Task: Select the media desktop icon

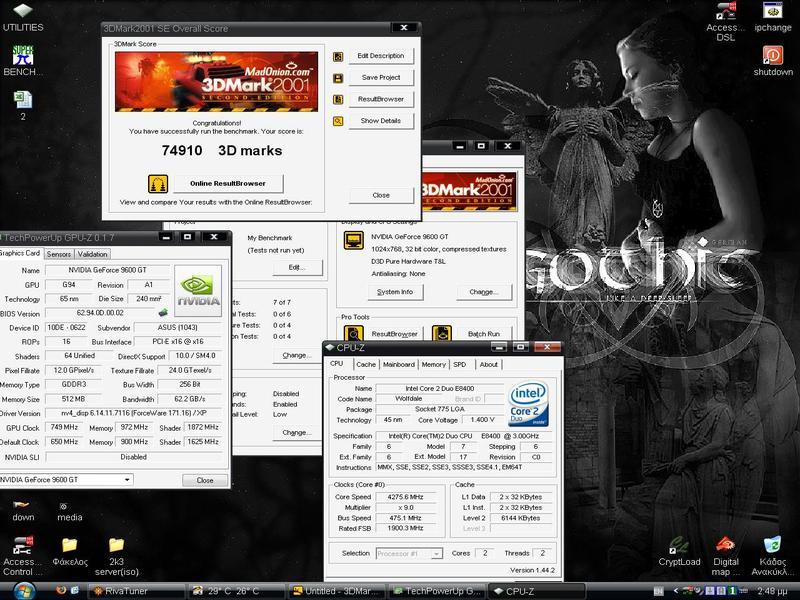Action: click(x=69, y=511)
